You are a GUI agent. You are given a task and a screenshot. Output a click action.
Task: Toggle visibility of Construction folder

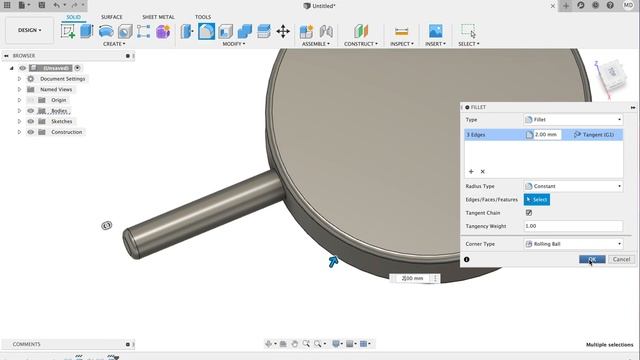coord(31,132)
